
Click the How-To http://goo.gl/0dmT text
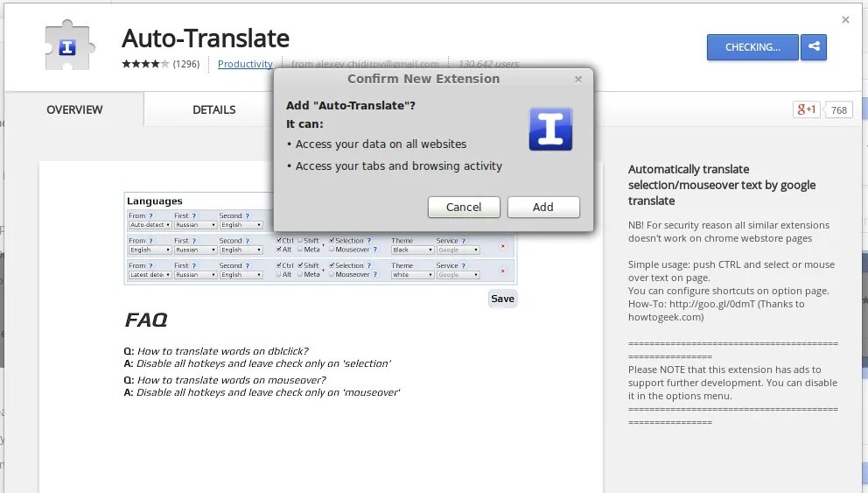click(691, 304)
